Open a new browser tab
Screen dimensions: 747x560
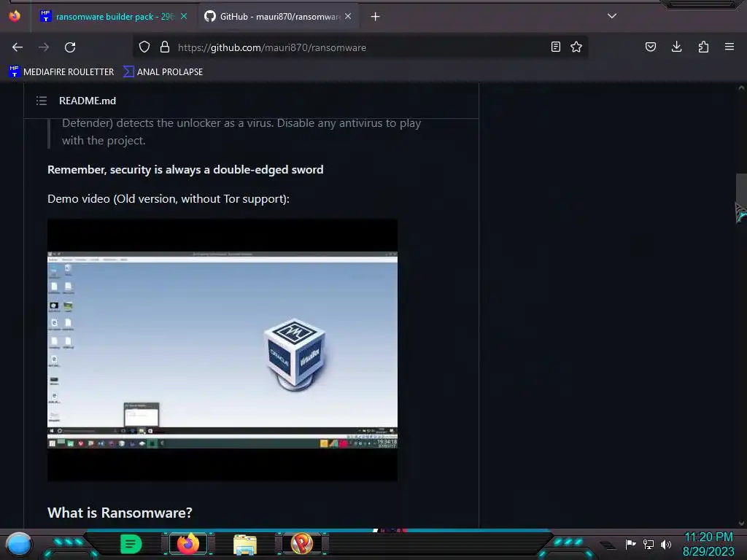[376, 17]
